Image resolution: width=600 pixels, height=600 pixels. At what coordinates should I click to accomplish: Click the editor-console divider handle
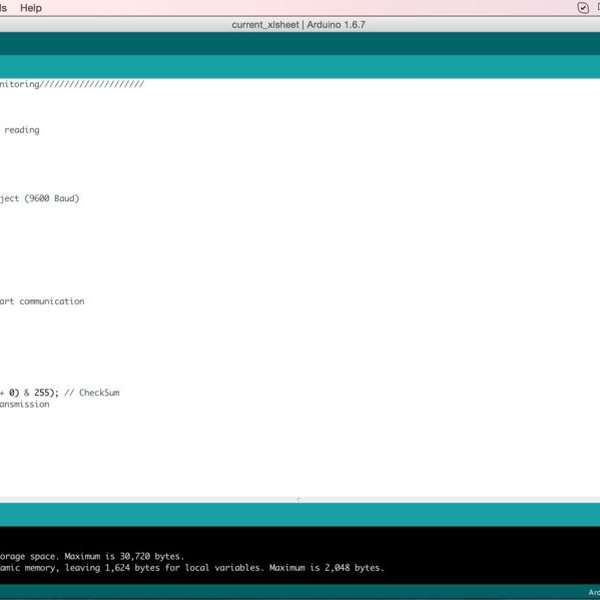(299, 499)
